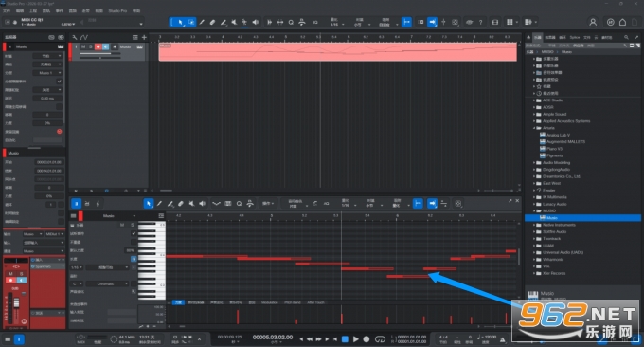Switch to the Pitch Bend automation tab
The width and height of the screenshot is (644, 347).
click(x=293, y=302)
